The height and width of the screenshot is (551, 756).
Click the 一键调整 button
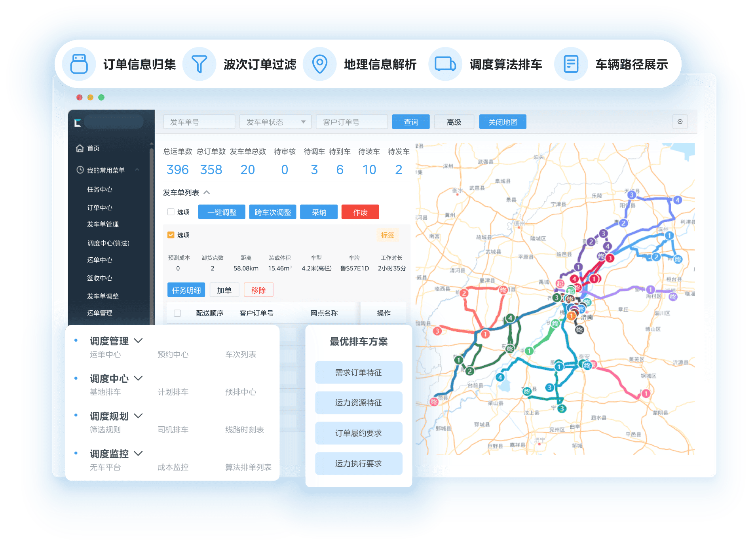[x=222, y=212]
